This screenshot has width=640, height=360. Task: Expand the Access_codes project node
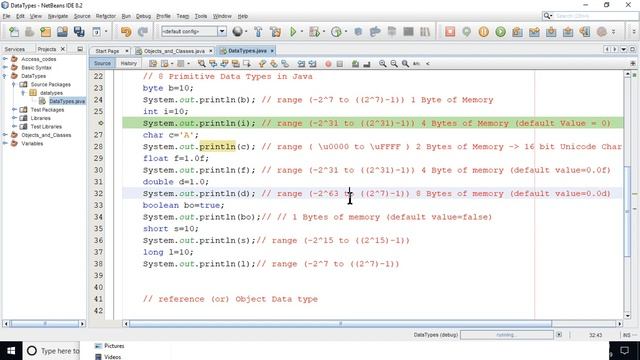5,59
